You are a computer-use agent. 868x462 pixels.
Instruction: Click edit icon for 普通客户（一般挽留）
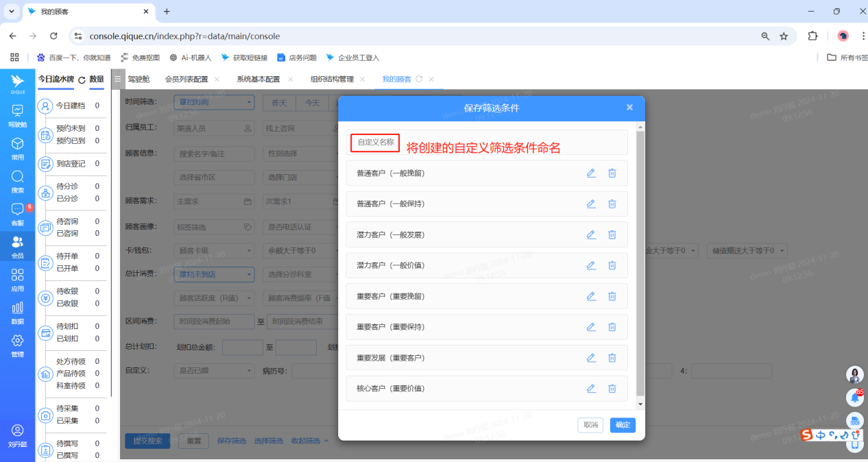pos(591,173)
